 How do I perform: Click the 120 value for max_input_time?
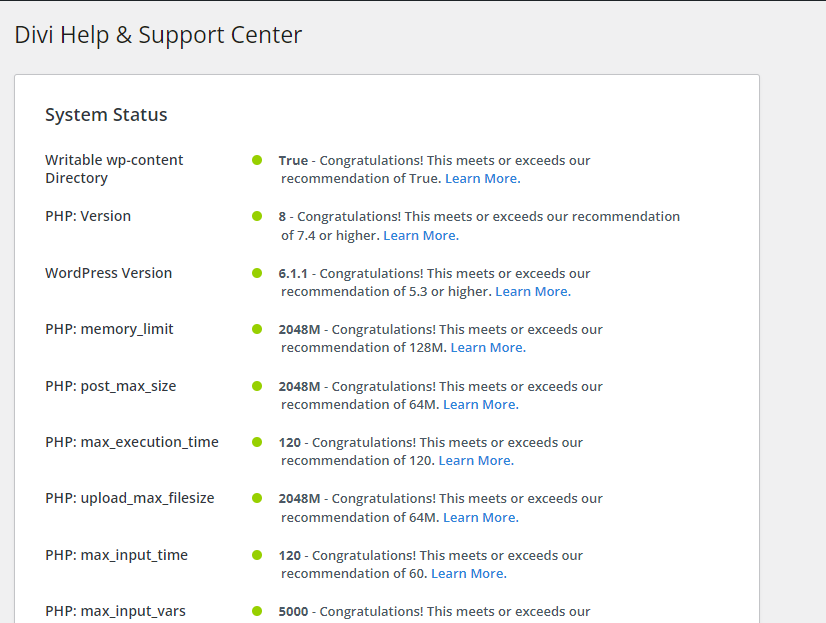click(x=290, y=556)
